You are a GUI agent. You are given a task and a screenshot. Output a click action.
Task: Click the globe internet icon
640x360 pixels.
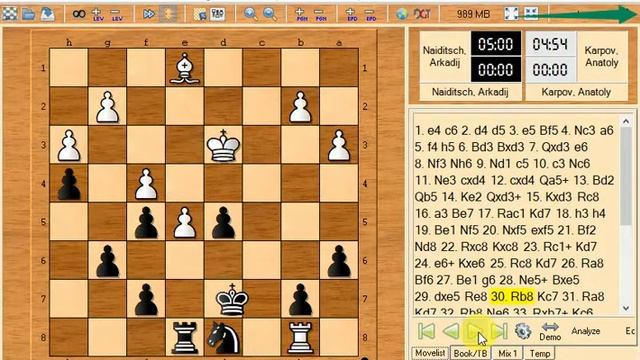(402, 14)
